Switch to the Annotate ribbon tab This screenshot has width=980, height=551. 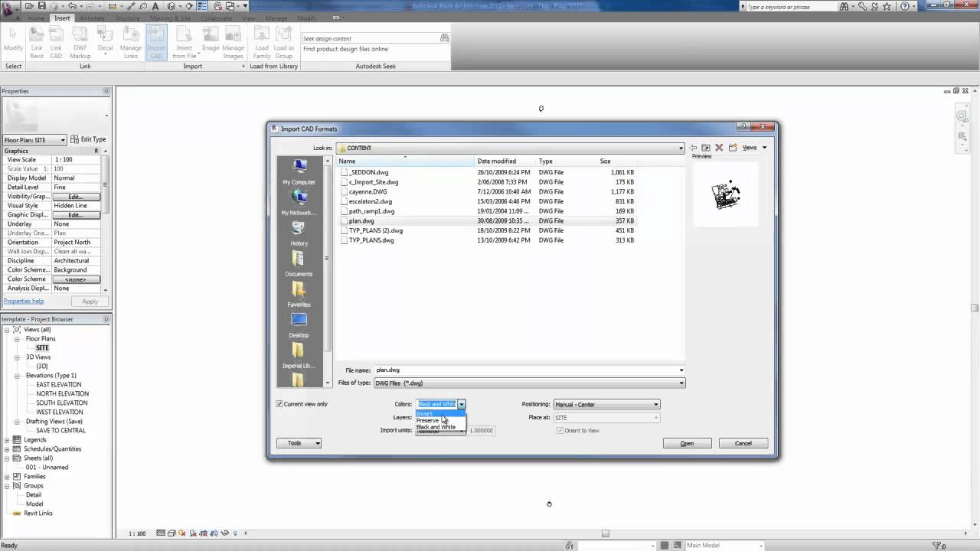click(92, 18)
